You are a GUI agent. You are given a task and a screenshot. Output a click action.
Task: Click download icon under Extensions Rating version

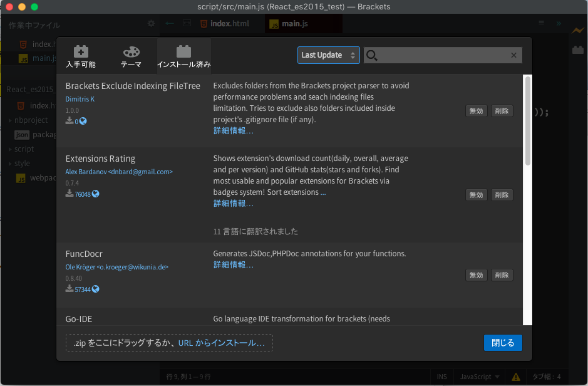point(70,193)
